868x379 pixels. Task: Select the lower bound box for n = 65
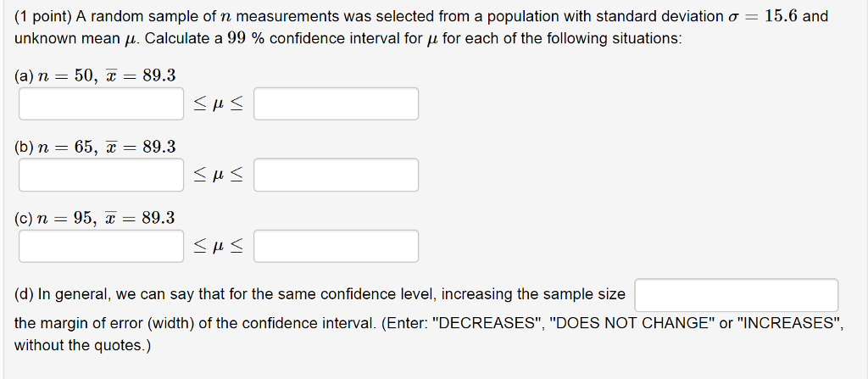pos(102,176)
